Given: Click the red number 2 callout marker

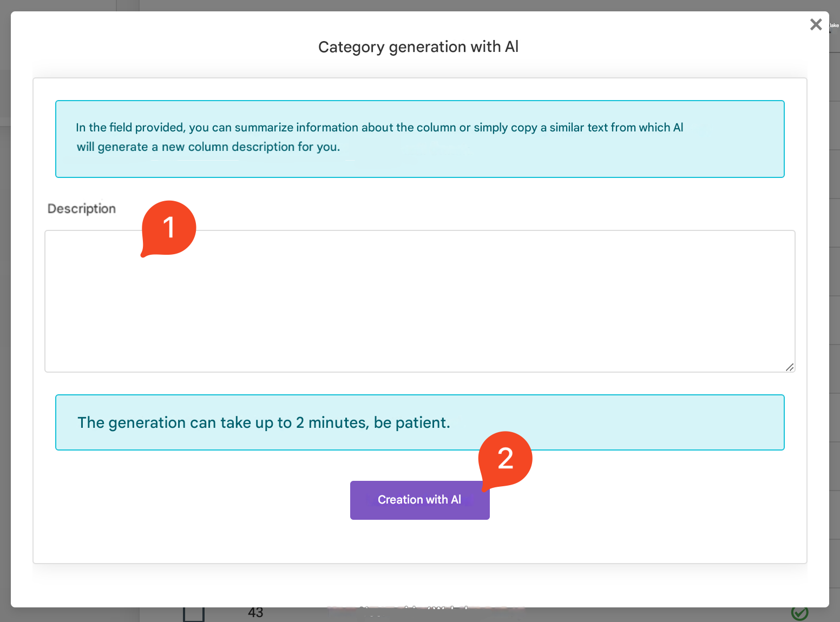Looking at the screenshot, I should click(x=506, y=459).
